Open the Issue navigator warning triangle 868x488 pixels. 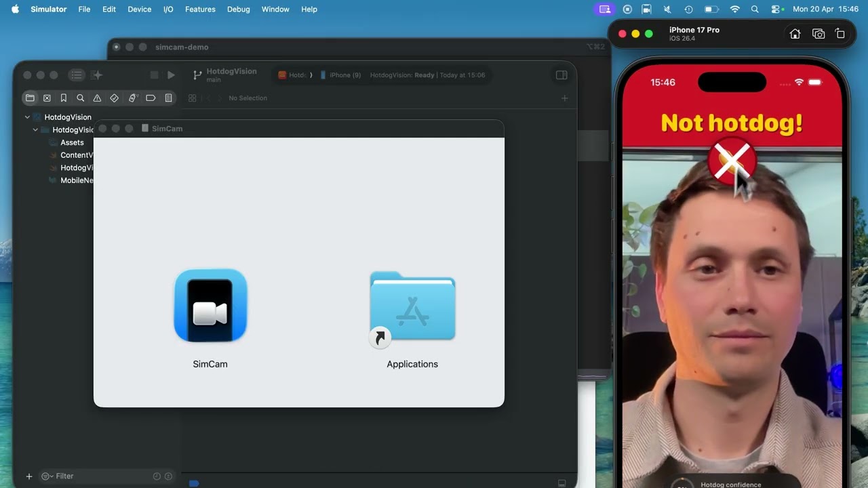pos(97,98)
